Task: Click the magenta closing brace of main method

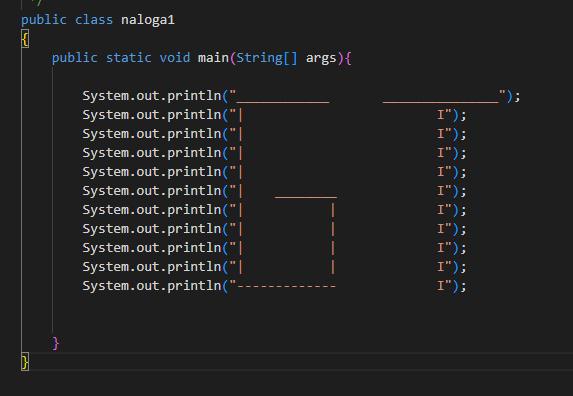Action: click(56, 343)
